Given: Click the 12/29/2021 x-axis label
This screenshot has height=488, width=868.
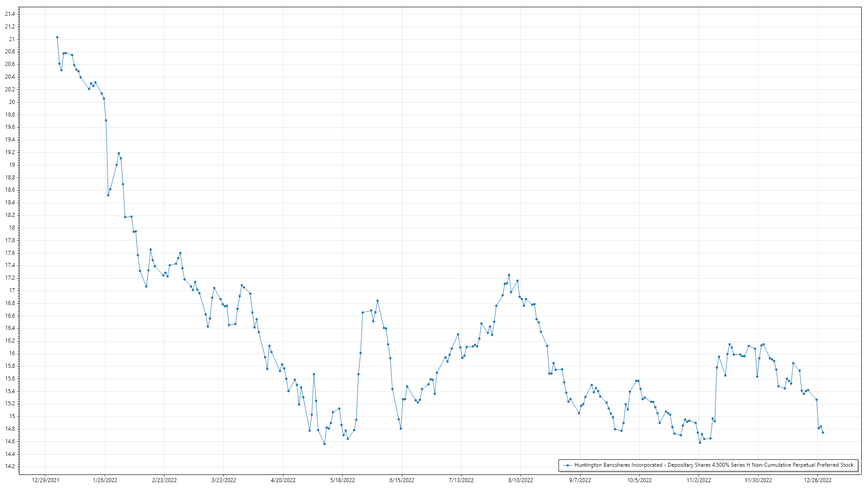Looking at the screenshot, I should (x=45, y=480).
